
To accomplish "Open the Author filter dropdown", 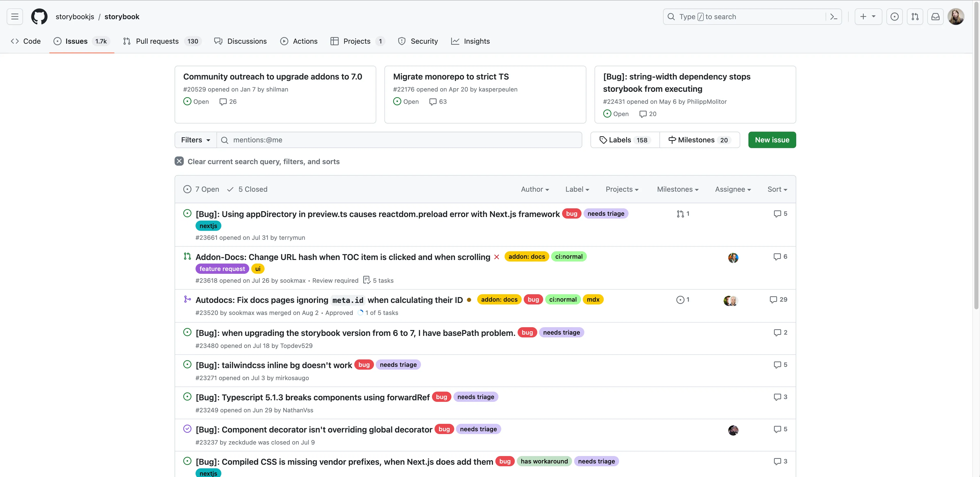I will tap(534, 189).
